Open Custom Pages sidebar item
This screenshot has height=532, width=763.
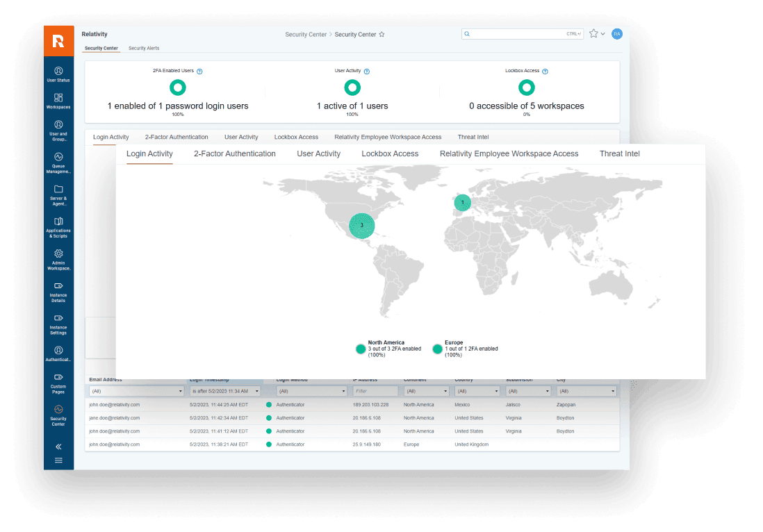tap(58, 383)
